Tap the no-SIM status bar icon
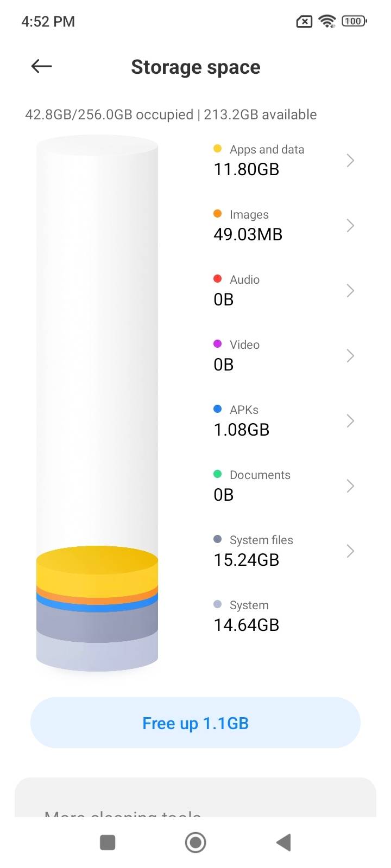This screenshot has height=868, width=391. [x=304, y=22]
